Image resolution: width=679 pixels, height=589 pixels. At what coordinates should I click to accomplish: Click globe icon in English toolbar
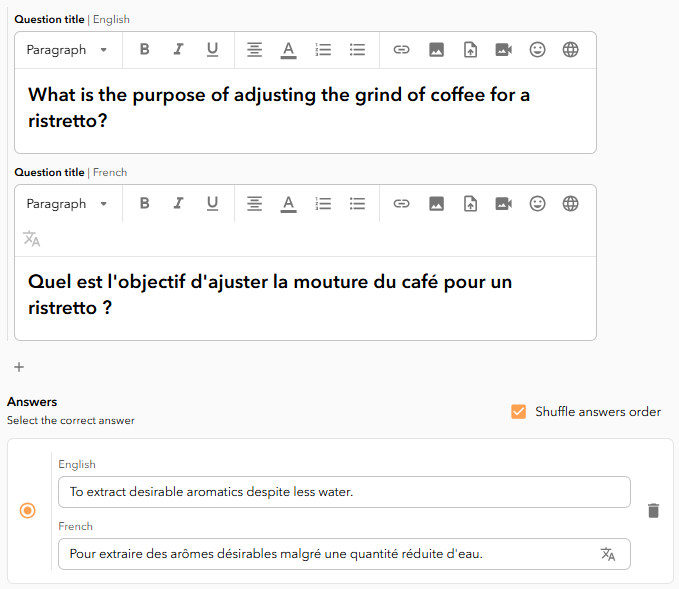pyautogui.click(x=570, y=49)
